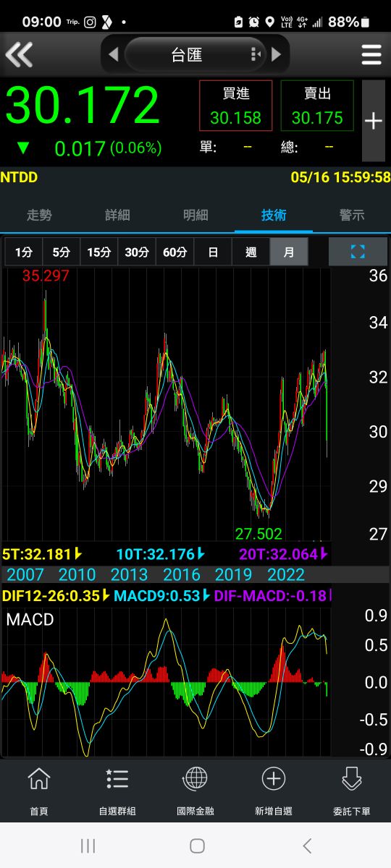The image size is (391, 868).
Task: Select the 日 daily interval
Action: 213,252
